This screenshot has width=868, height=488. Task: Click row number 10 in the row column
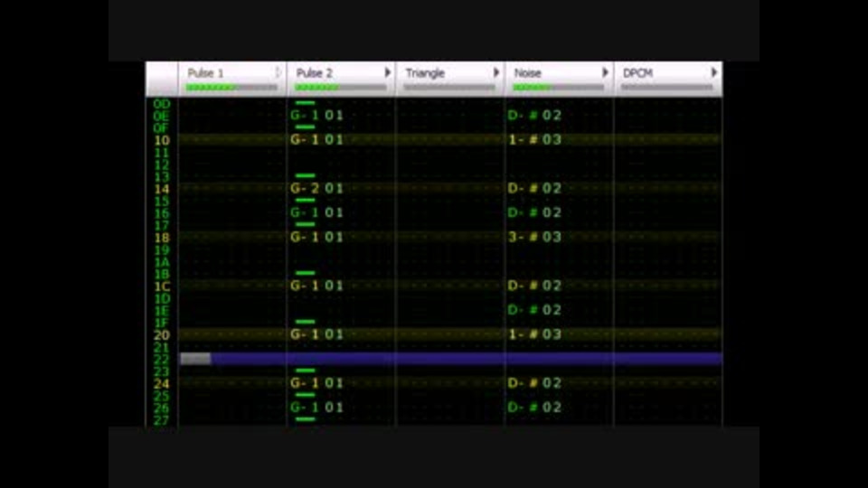coord(162,140)
